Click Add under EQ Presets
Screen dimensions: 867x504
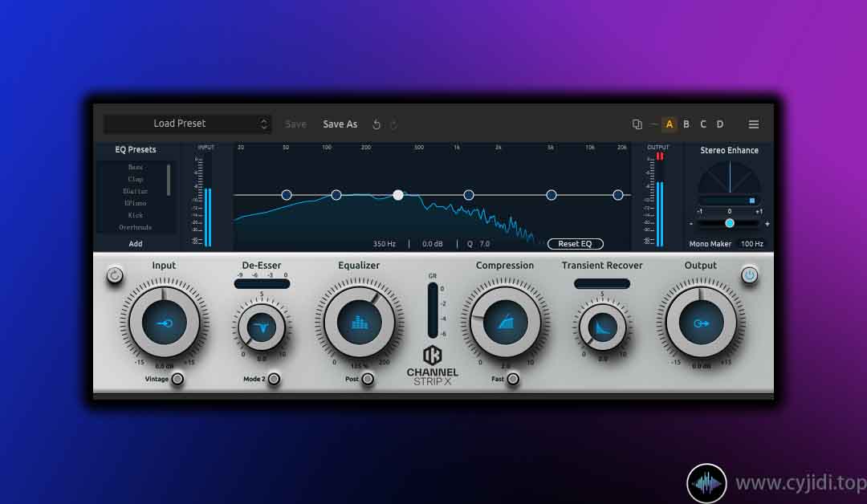[136, 244]
